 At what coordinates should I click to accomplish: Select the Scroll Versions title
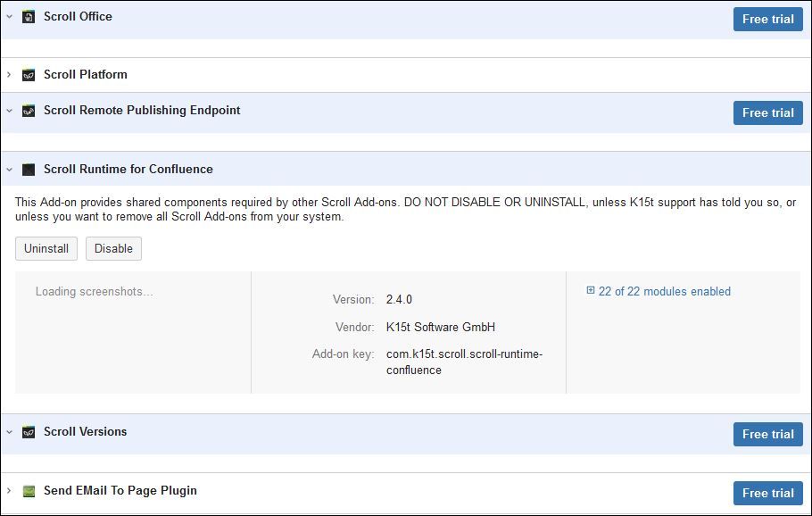coord(85,431)
